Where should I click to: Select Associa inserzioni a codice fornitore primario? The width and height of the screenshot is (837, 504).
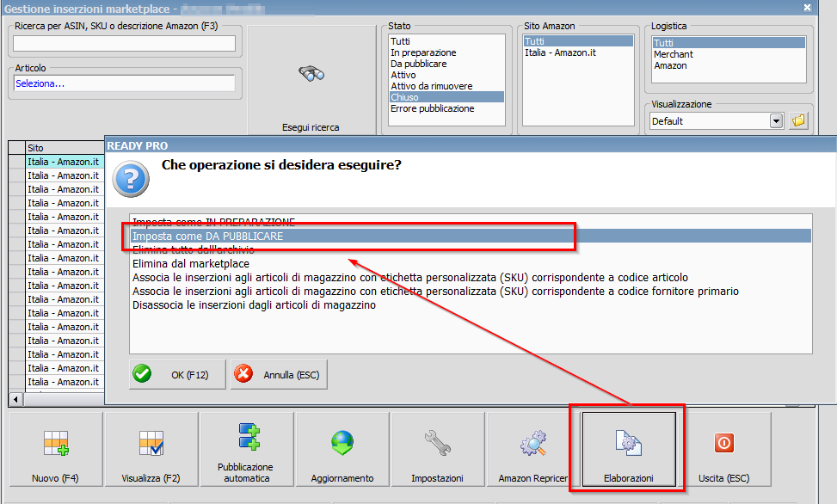pyautogui.click(x=471, y=292)
